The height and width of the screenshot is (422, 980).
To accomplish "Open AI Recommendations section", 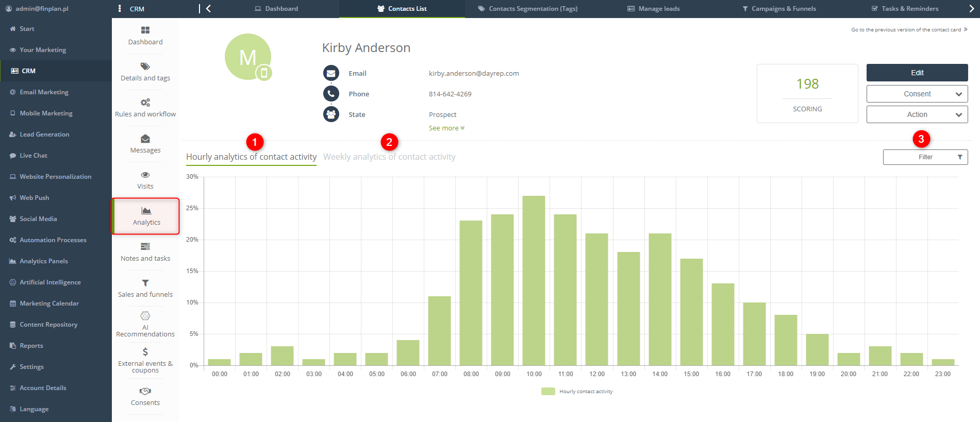I will 145,325.
